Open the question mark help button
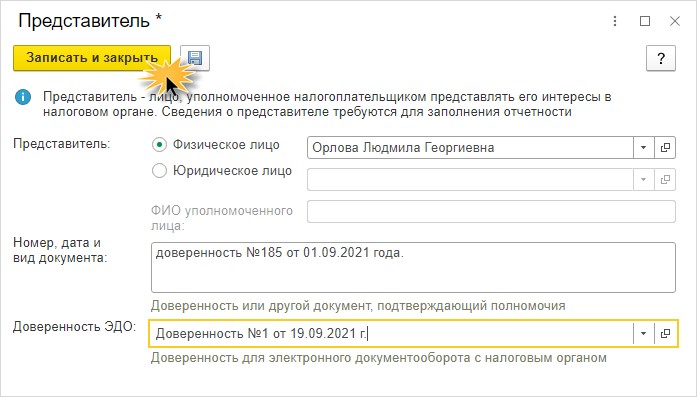The height and width of the screenshot is (397, 697). (x=661, y=58)
